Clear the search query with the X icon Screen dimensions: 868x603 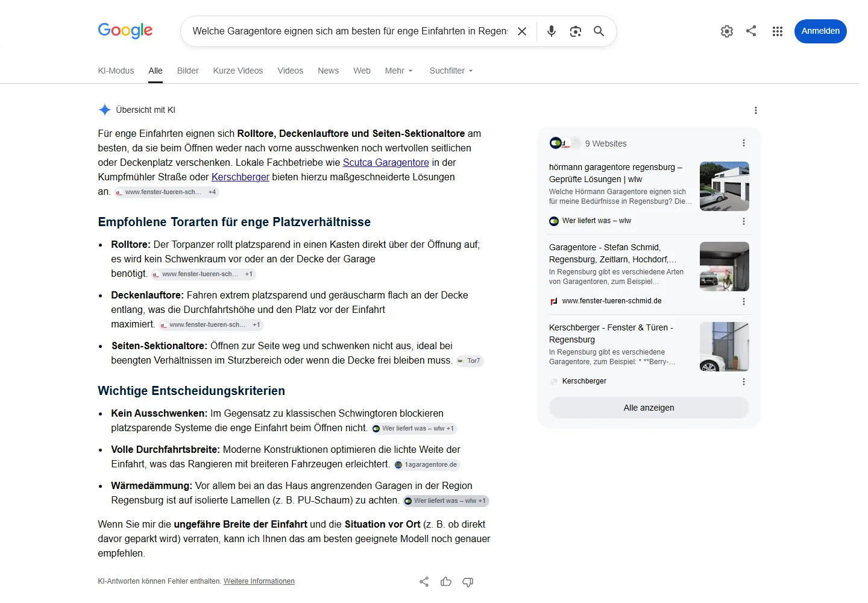[522, 31]
